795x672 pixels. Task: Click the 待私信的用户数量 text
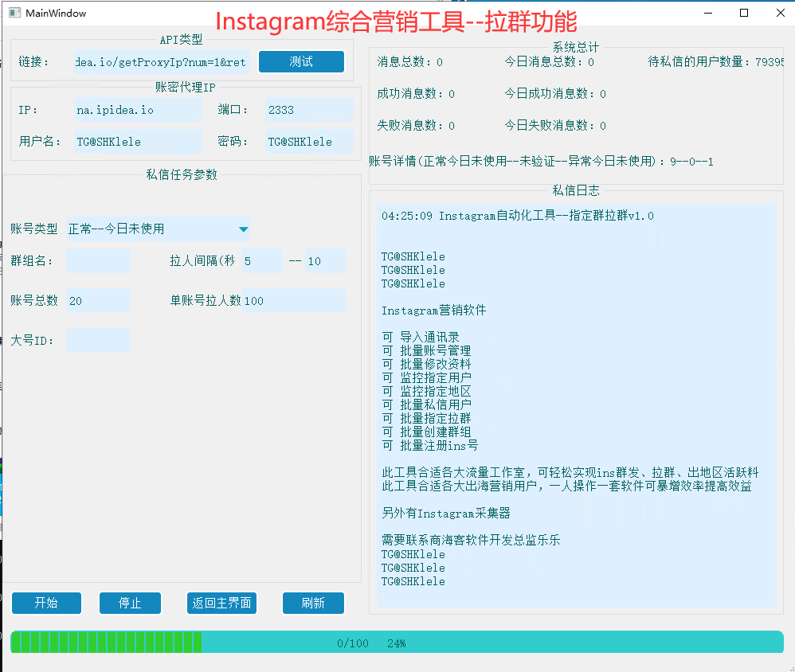(716, 62)
